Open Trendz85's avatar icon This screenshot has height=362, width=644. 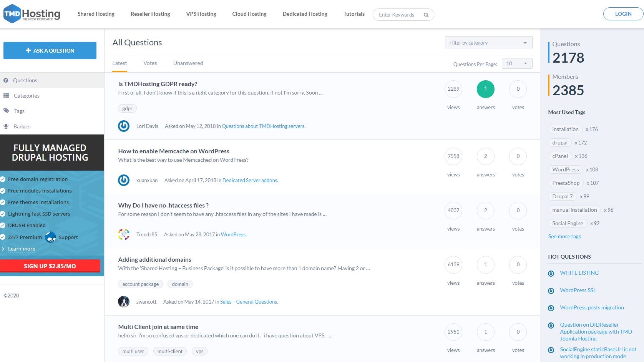[124, 234]
